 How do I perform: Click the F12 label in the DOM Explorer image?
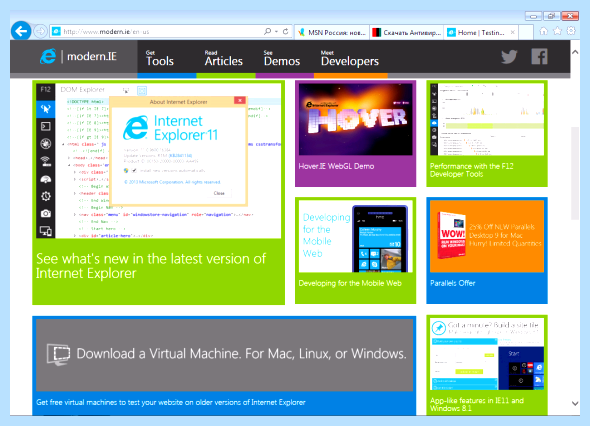46,89
